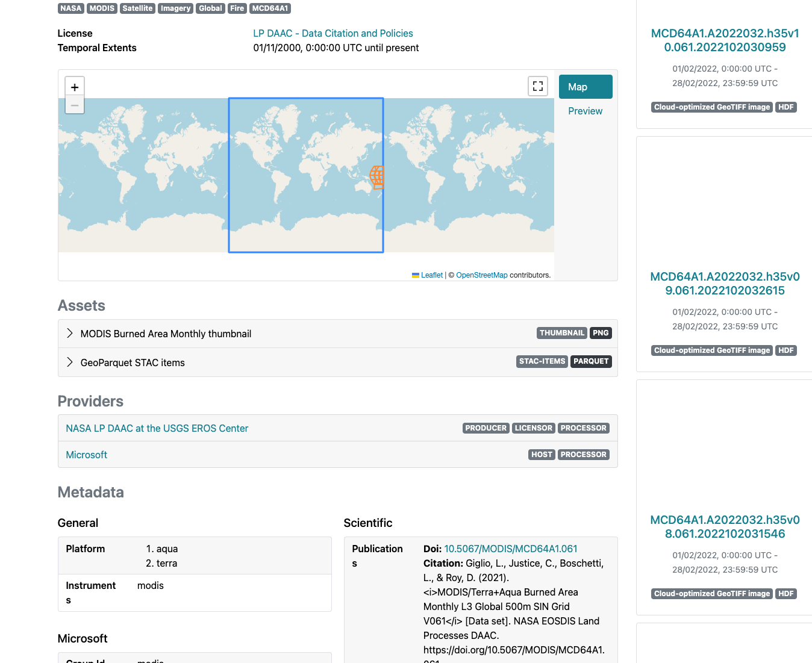Click the PARQUET badge on GeoParquet asset
The width and height of the screenshot is (812, 663).
[591, 361]
